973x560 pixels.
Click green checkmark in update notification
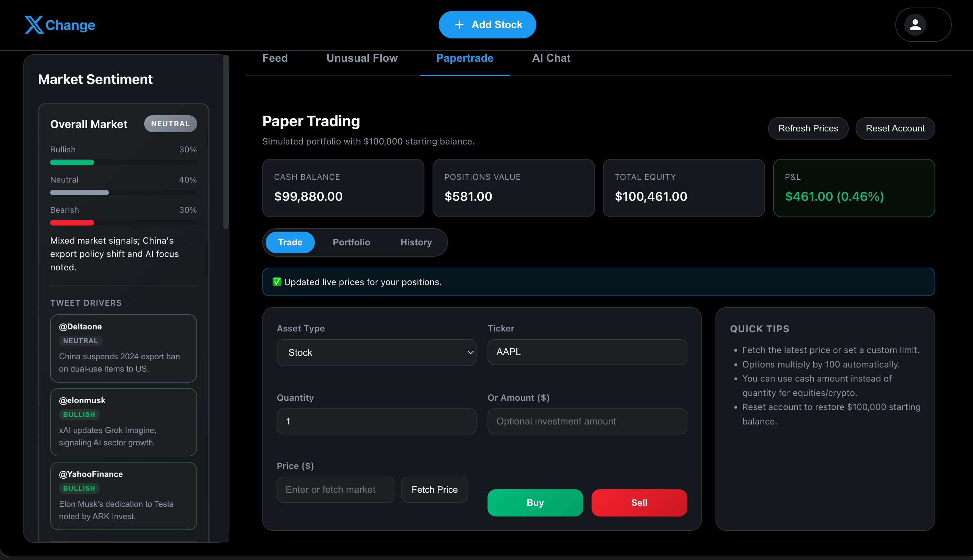point(277,282)
